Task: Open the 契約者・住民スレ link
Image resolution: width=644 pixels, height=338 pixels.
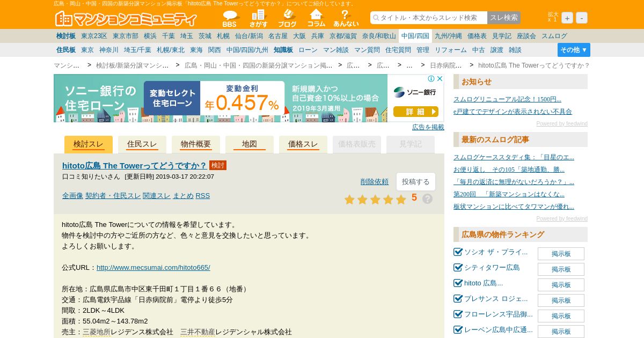Action: tap(113, 195)
